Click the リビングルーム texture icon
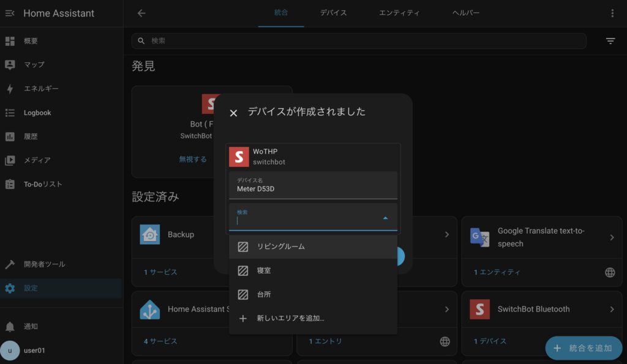The width and height of the screenshot is (627, 364). [242, 247]
